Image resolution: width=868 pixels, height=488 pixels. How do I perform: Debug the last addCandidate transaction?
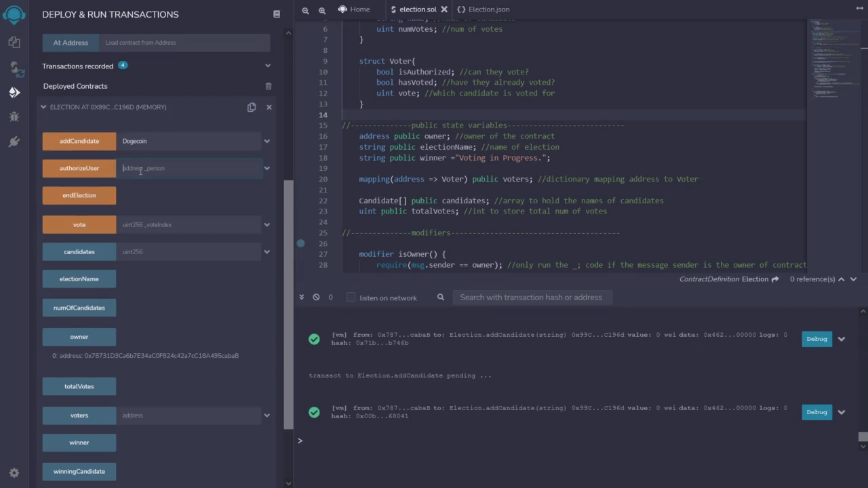coord(816,412)
